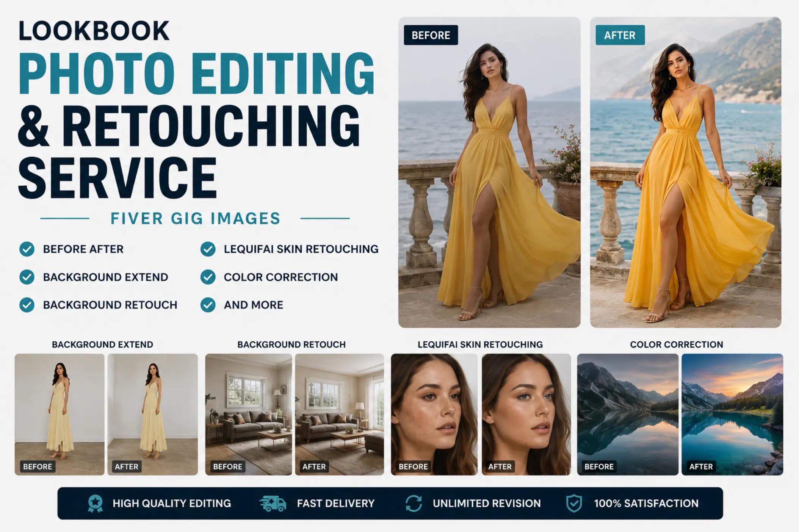Screen dimensions: 799x532
Task: Click the BEFORE badge on the large dress photo
Action: coord(431,35)
